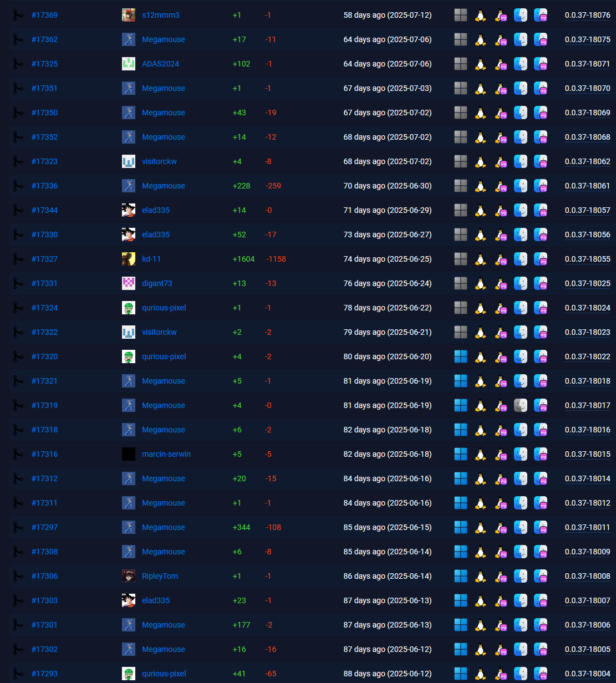The width and height of the screenshot is (616, 683).
Task: Open build version 0.0.37-18025
Action: pyautogui.click(x=588, y=283)
